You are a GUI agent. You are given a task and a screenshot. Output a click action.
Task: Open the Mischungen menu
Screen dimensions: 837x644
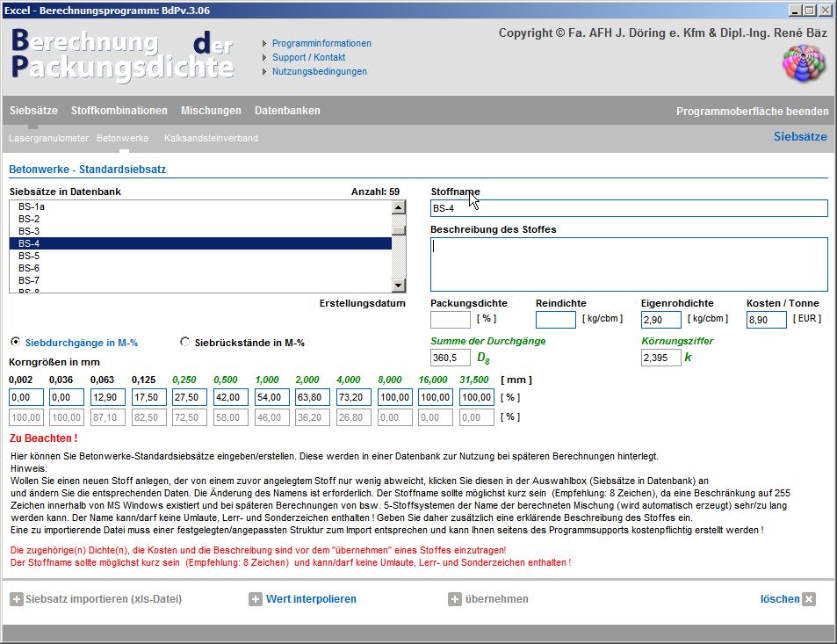(211, 111)
